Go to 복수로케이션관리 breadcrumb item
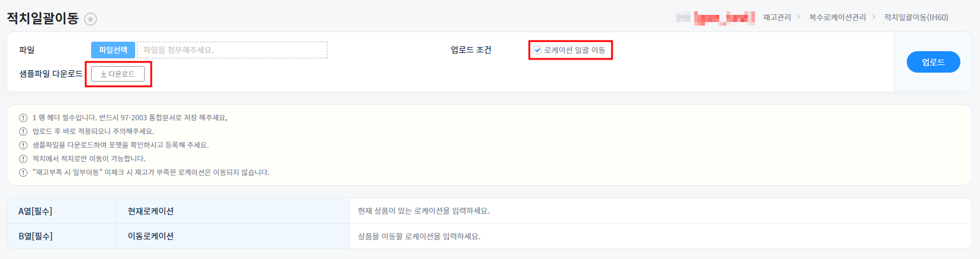This screenshot has width=980, height=259. pos(837,17)
